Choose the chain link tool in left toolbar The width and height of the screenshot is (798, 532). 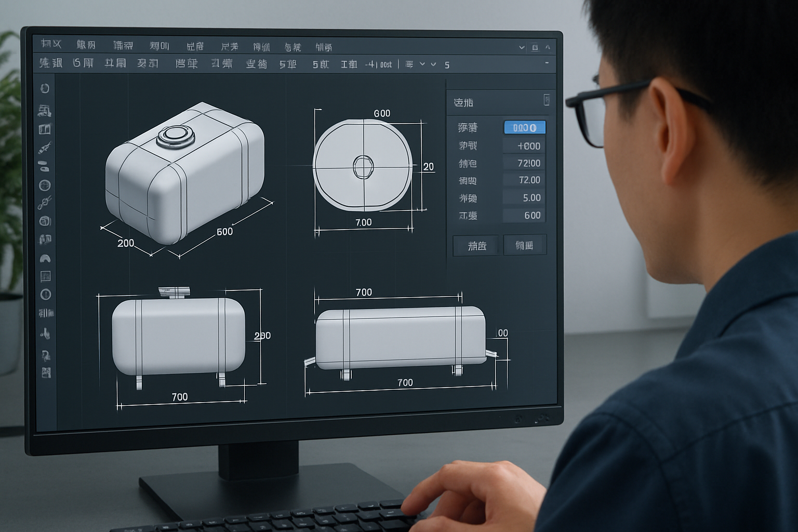click(45, 203)
